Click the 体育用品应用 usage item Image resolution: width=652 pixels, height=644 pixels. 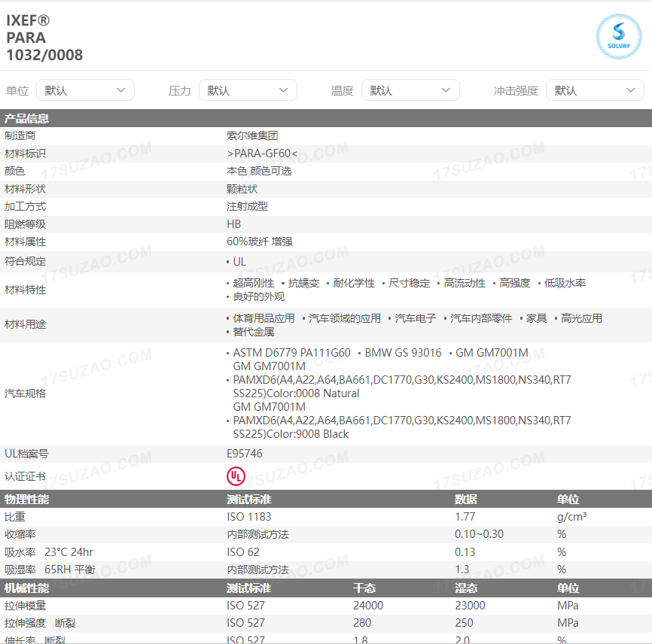pos(264,319)
